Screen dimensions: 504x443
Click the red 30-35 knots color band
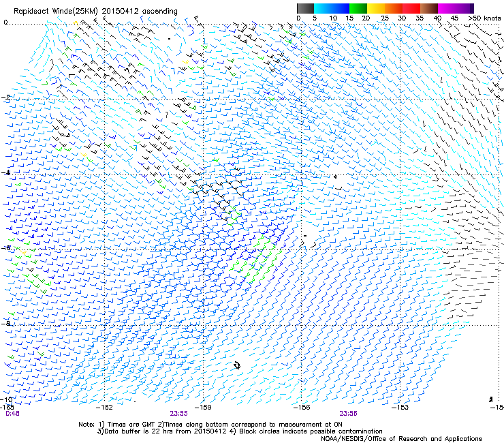(411, 8)
